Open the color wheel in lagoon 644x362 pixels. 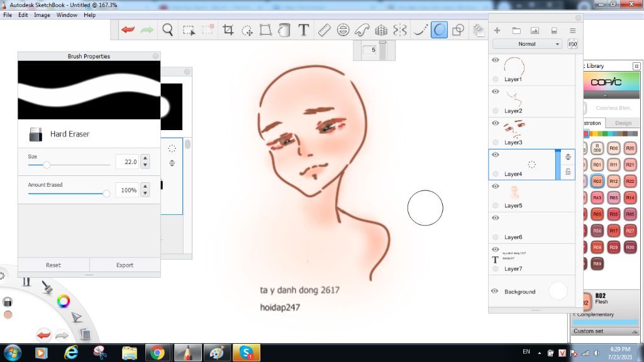tap(64, 301)
